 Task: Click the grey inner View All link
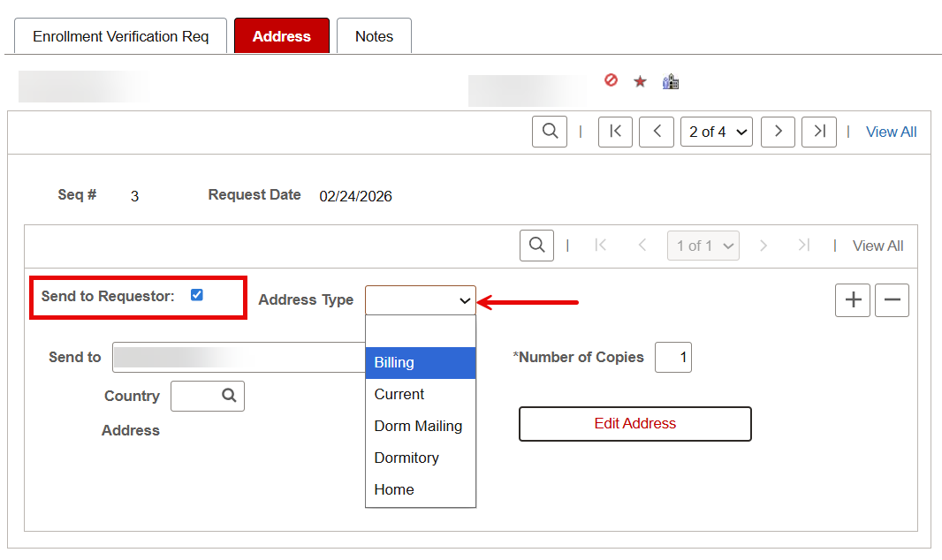pyautogui.click(x=877, y=246)
